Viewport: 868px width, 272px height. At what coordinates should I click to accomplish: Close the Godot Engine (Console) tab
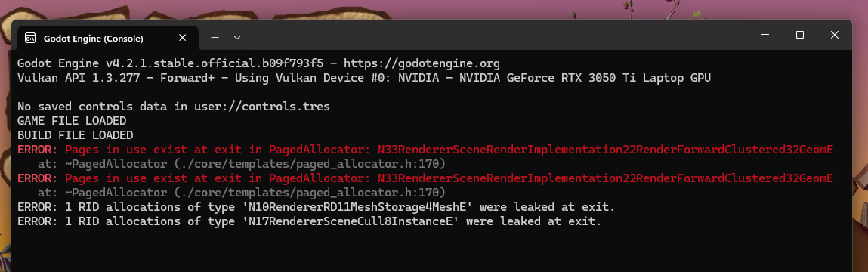coord(182,38)
